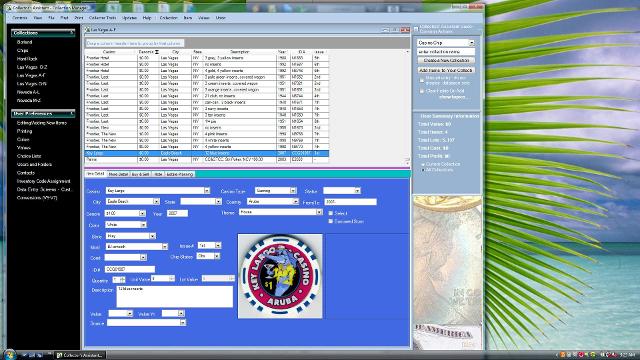This screenshot has width=640, height=360.
Task: Select Printing under User Preferences
Action: coord(24,131)
